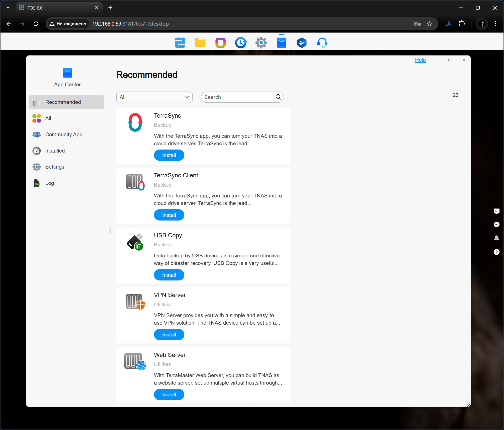504x430 pixels.
Task: Open the notifications bell on the right edge
Action: click(496, 238)
